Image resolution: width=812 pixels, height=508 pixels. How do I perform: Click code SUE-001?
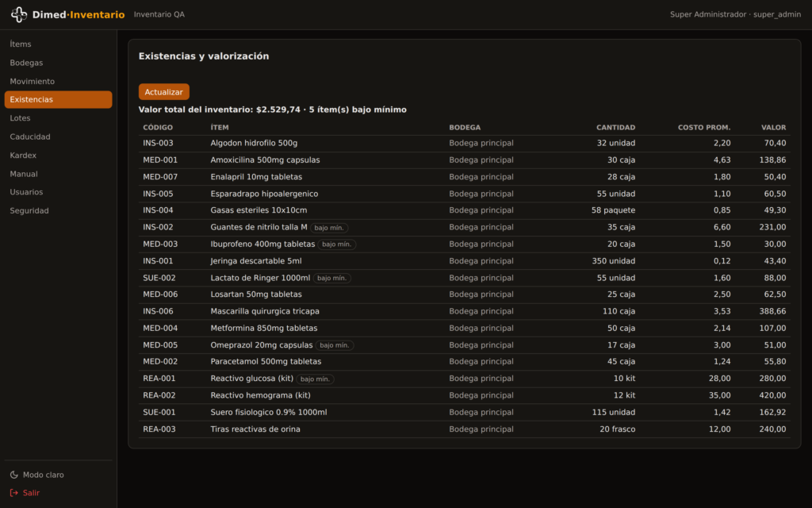click(x=159, y=413)
